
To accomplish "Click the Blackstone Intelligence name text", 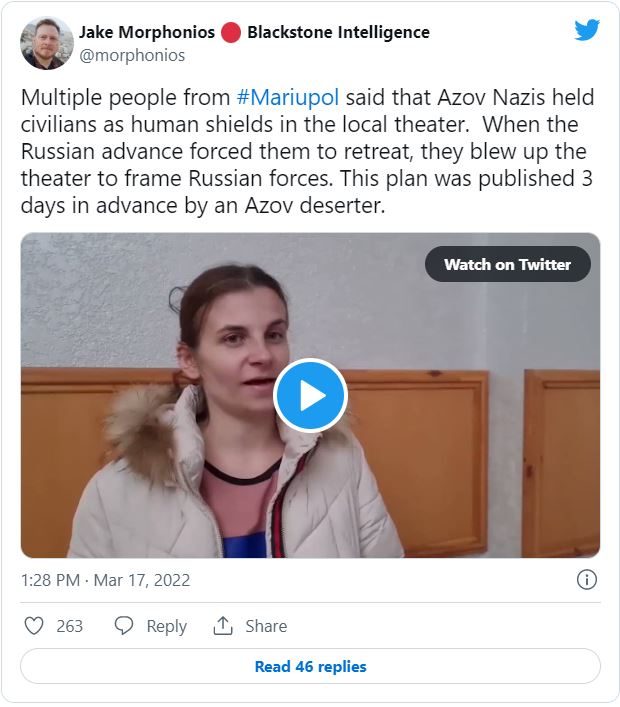I will [x=338, y=32].
